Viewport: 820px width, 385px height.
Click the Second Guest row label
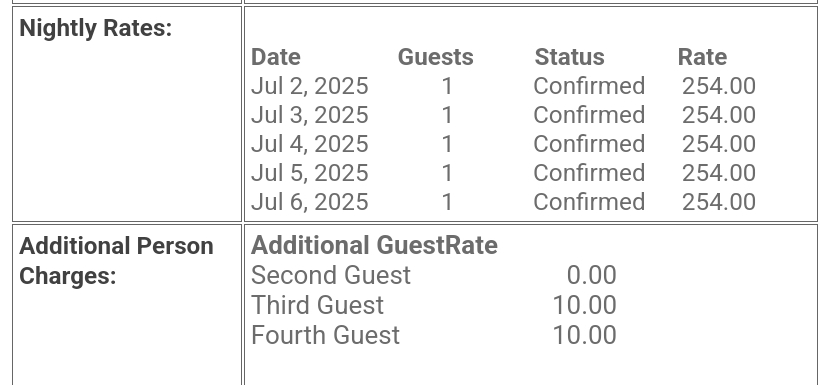click(331, 275)
